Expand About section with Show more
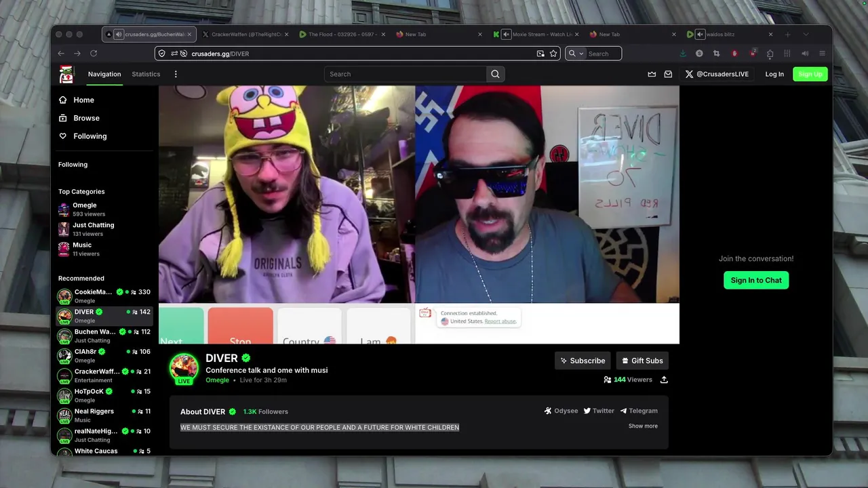 click(643, 426)
